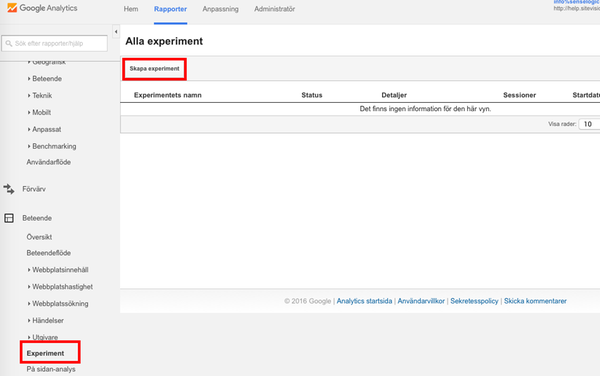The height and width of the screenshot is (376, 600).
Task: Open the Administratör tab
Action: click(x=274, y=9)
